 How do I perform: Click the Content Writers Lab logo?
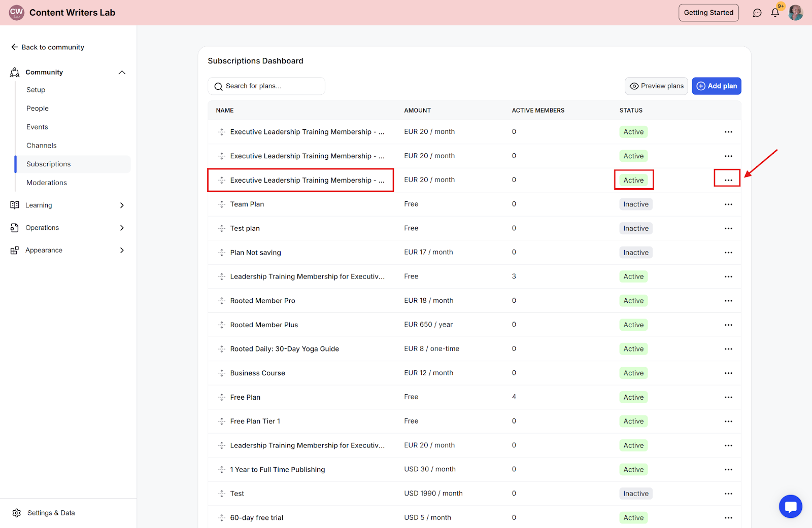17,13
